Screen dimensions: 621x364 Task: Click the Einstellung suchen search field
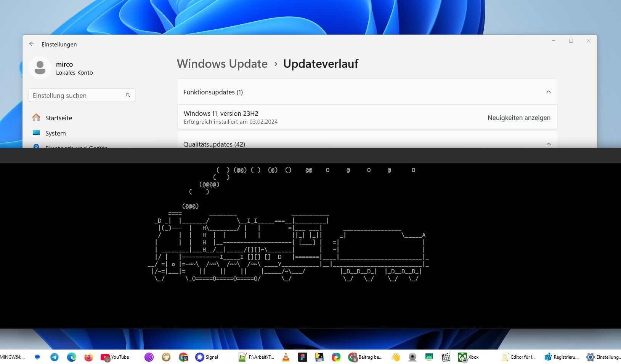click(x=78, y=96)
